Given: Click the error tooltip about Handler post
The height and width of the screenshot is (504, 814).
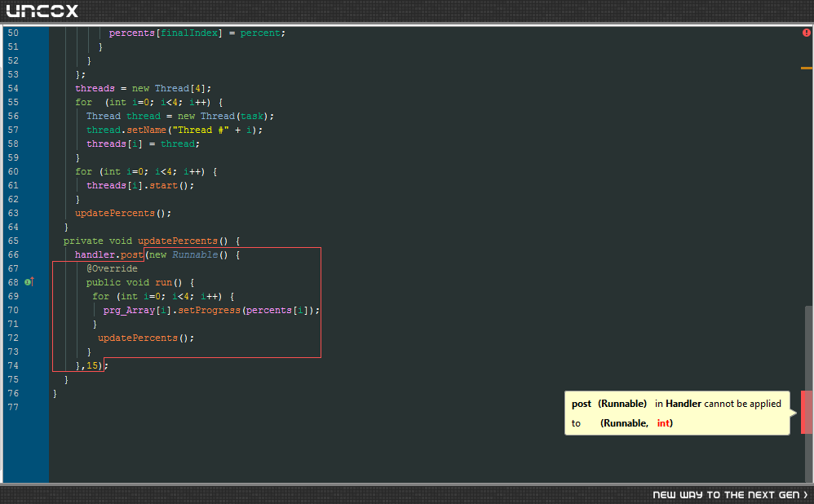Looking at the screenshot, I should [677, 413].
